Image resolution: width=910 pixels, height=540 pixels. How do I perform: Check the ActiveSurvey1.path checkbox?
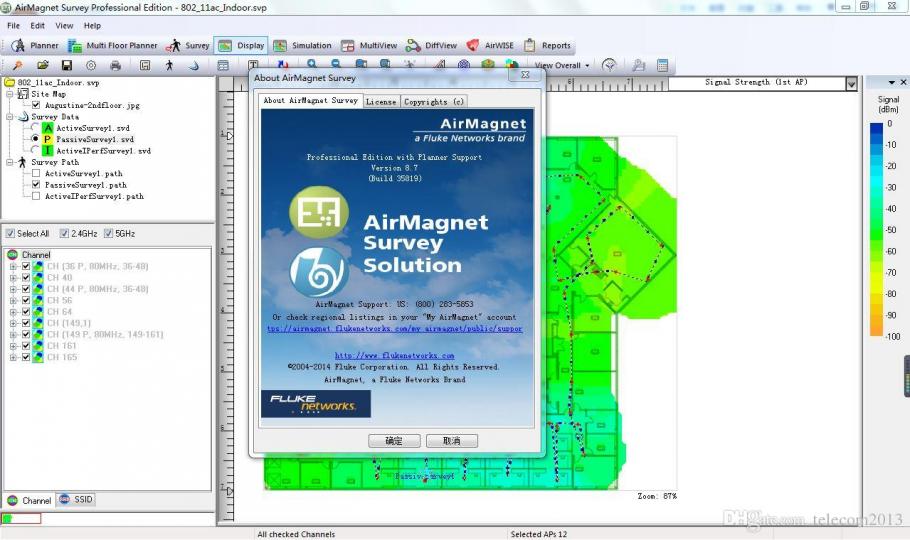(x=36, y=173)
